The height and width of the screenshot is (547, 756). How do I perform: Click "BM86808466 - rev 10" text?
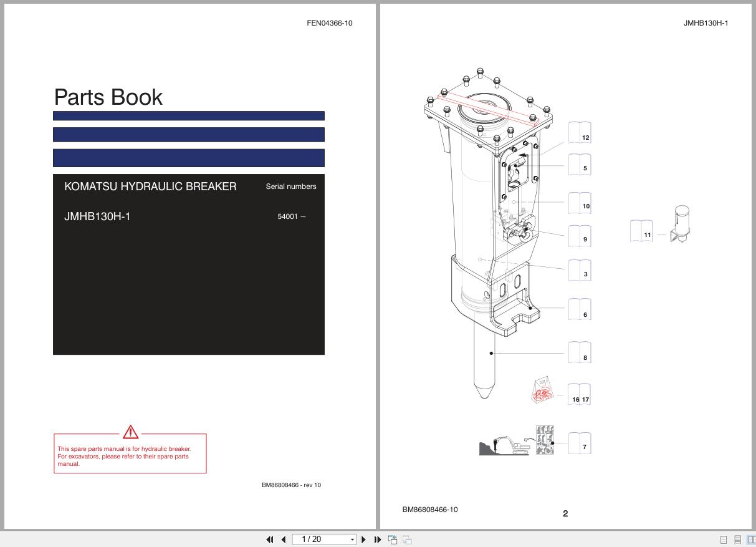coord(292,485)
